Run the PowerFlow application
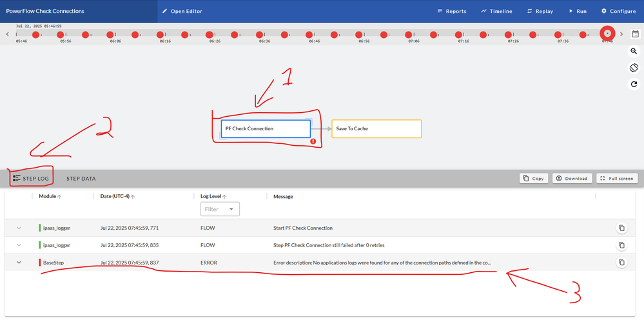Screen dimensions: 644x320 pyautogui.click(x=578, y=11)
